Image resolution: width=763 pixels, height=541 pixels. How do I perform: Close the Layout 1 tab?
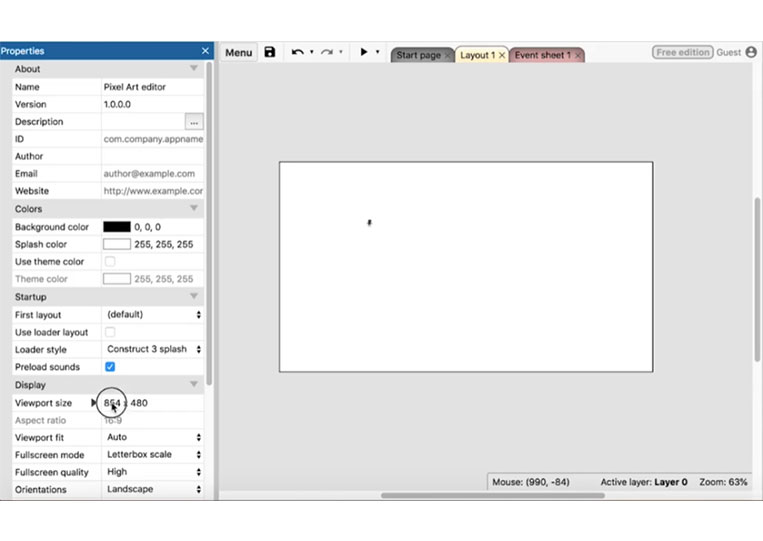coord(502,55)
